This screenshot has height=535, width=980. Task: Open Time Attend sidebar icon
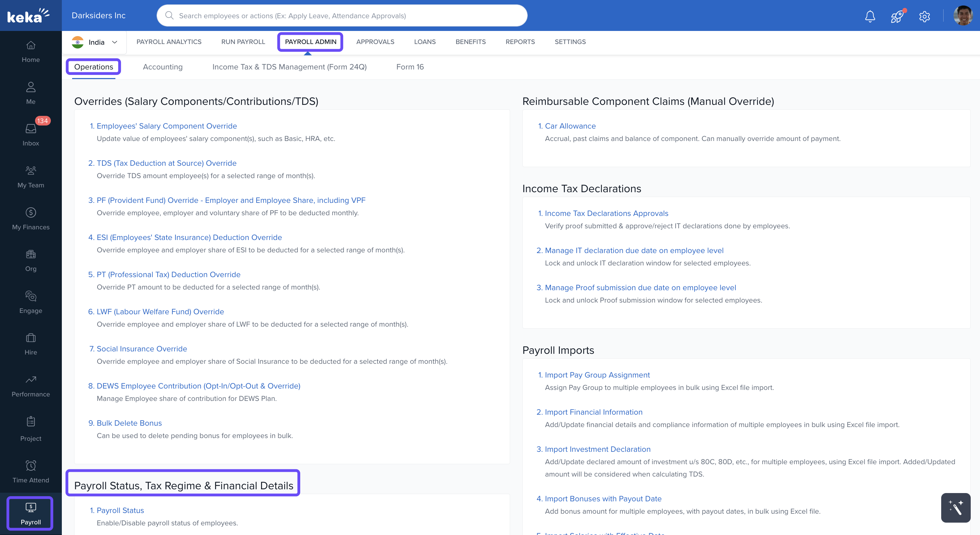31,471
